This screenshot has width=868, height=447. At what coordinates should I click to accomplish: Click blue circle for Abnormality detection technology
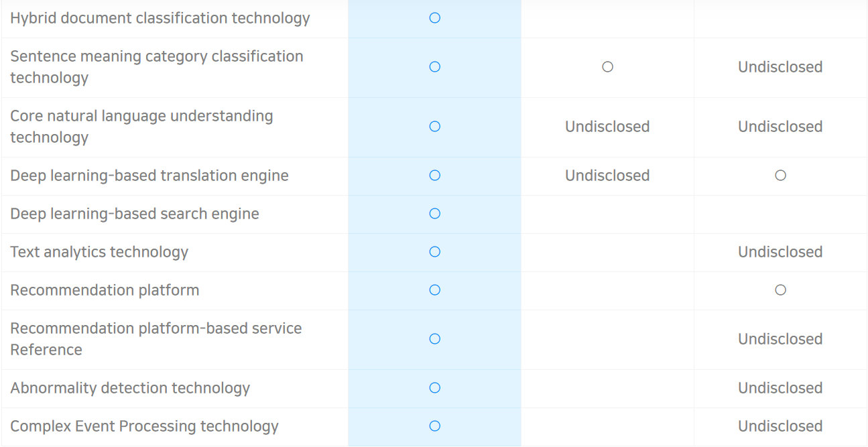pos(434,388)
